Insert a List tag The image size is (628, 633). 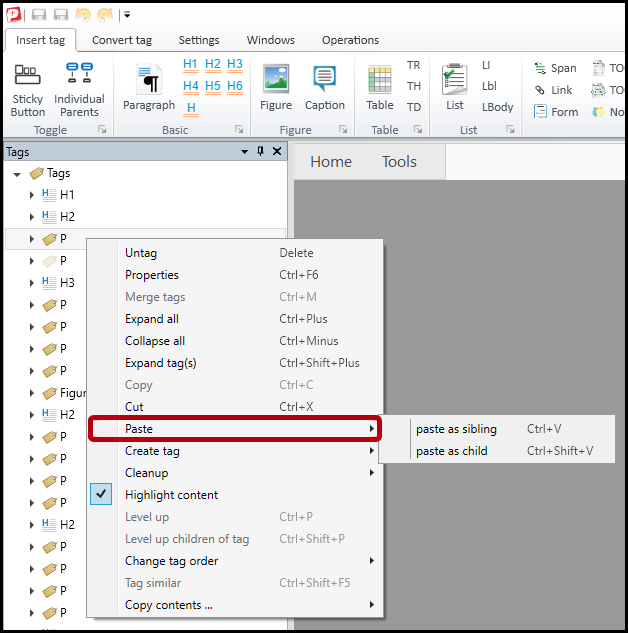455,87
